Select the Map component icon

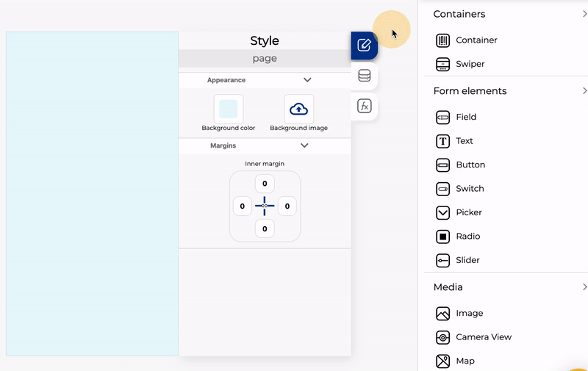(443, 361)
